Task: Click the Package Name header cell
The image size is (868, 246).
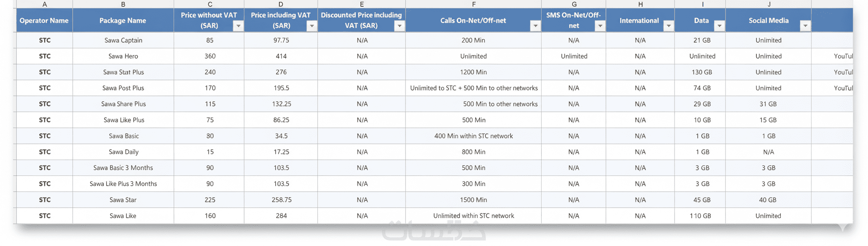Action: point(123,20)
